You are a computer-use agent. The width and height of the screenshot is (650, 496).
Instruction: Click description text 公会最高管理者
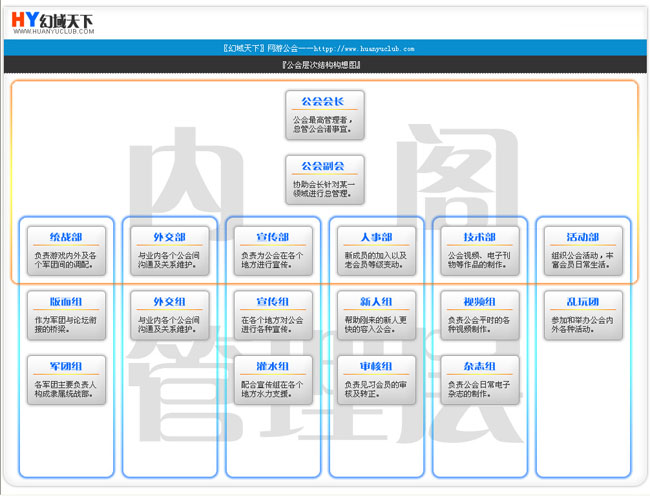tap(321, 120)
